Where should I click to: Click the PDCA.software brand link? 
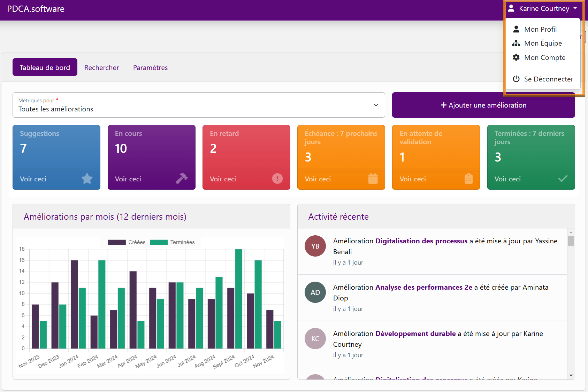(x=36, y=9)
